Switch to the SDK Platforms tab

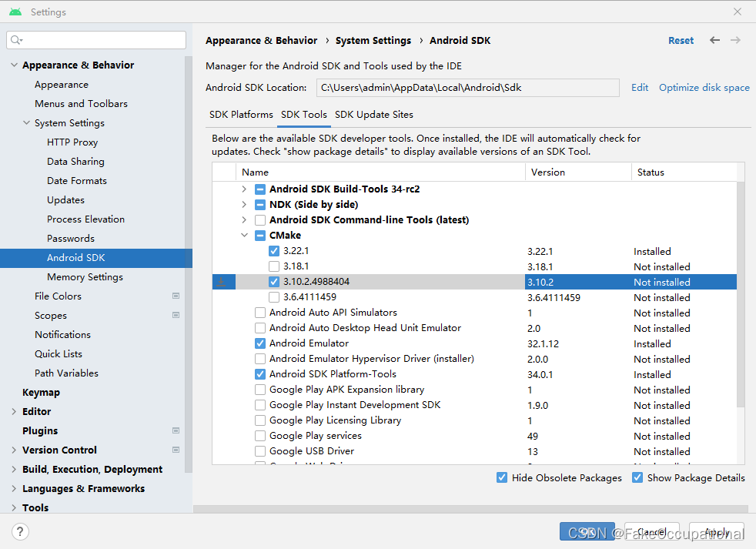pos(241,114)
